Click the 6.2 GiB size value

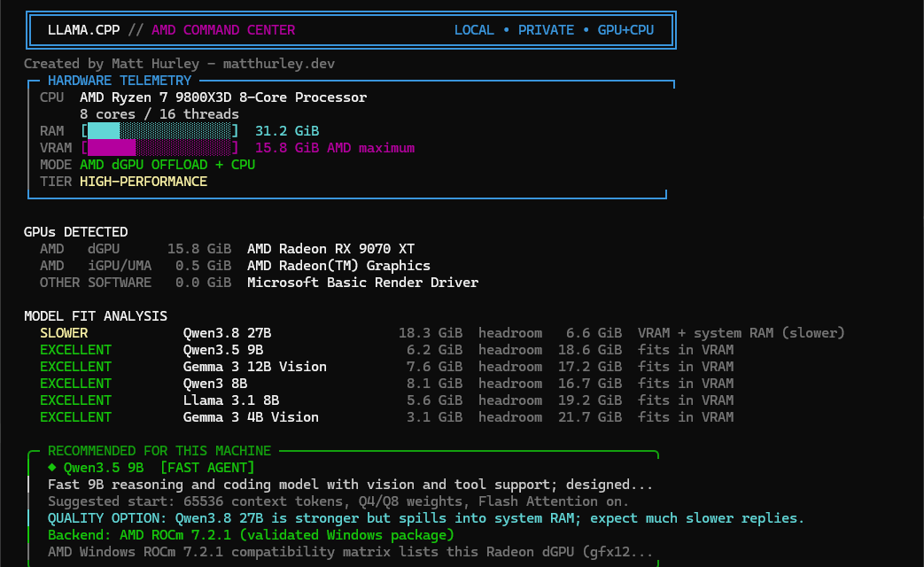[434, 350]
